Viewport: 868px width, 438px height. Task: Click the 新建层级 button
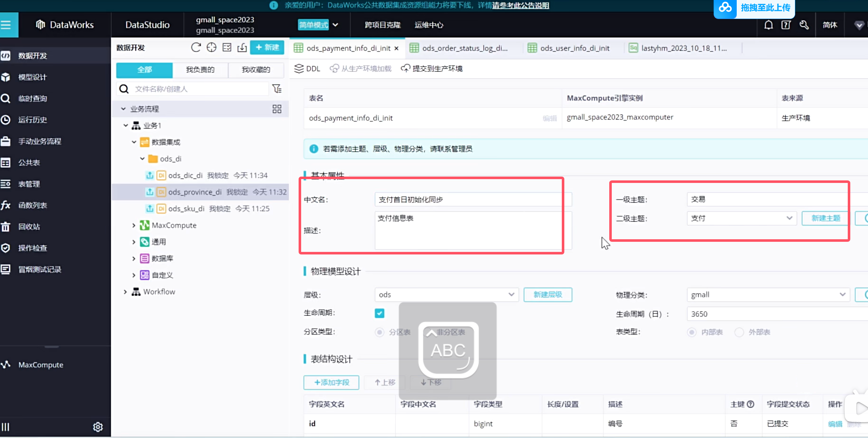[x=548, y=295]
